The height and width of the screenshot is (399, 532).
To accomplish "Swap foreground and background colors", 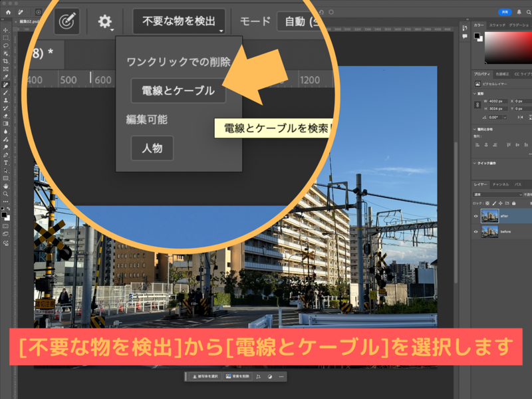I will click(x=8, y=209).
